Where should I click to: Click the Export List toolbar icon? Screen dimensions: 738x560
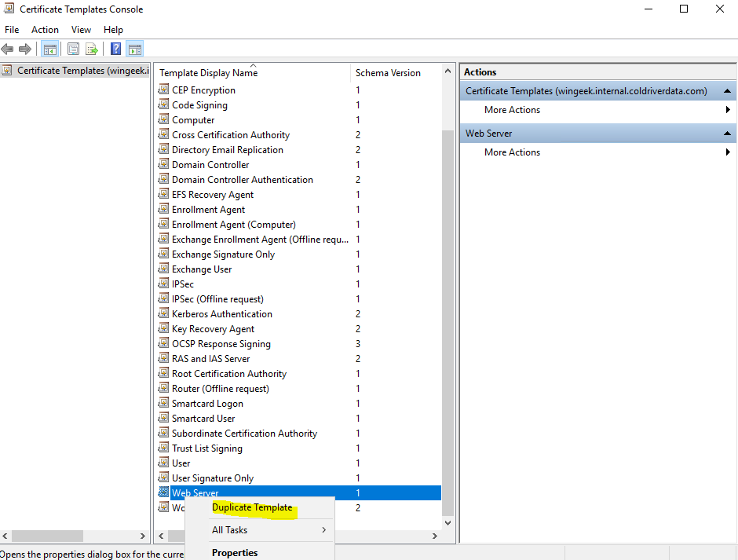(x=92, y=49)
